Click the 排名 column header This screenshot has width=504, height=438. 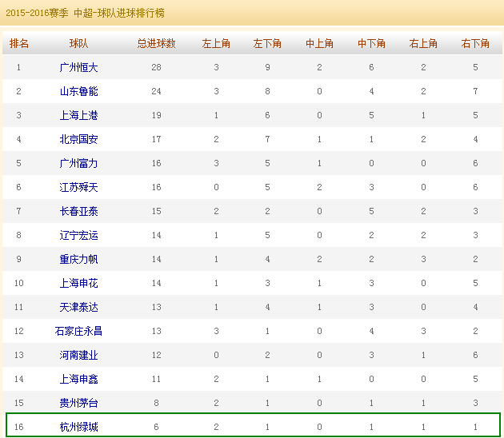click(x=19, y=43)
